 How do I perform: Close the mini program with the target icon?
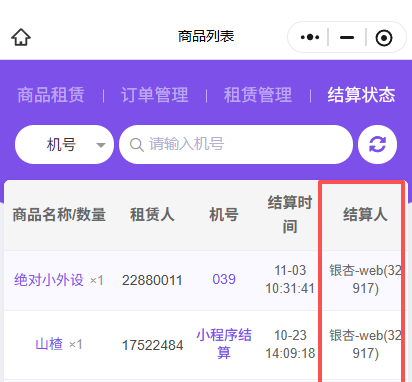point(384,38)
